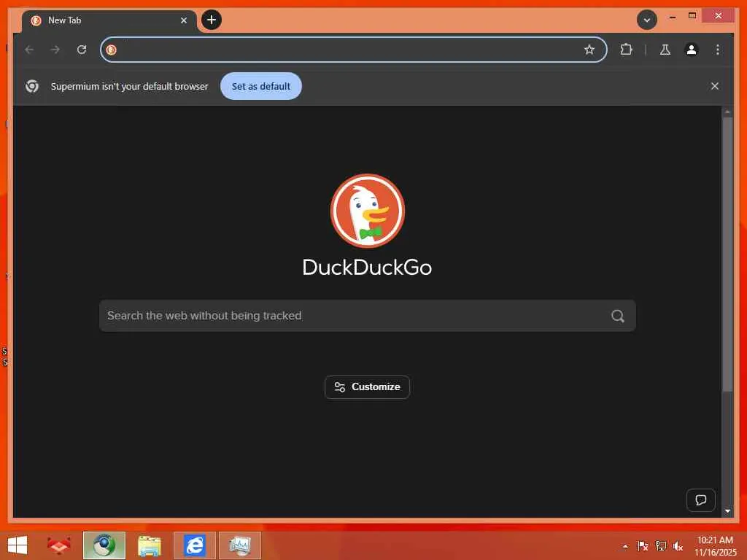Open the monitor app taskbar icon
Viewport: 747px width, 560px height.
click(239, 545)
